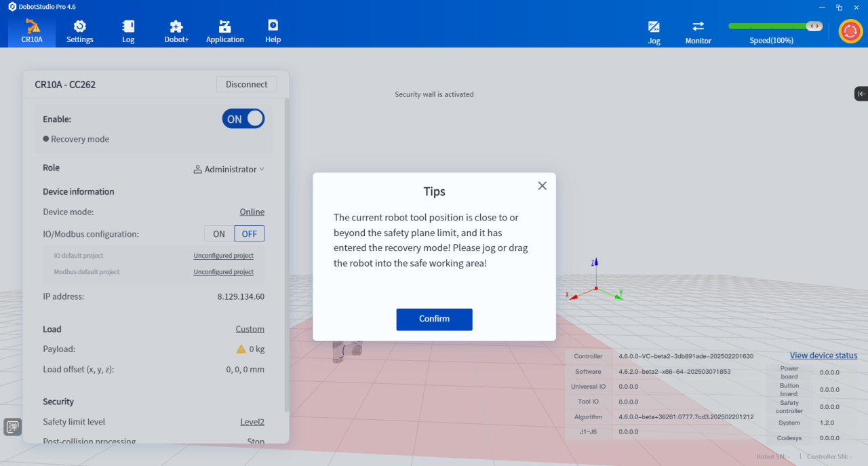Set IO/Modbus configuration to ON
This screenshot has width=868, height=466.
219,233
